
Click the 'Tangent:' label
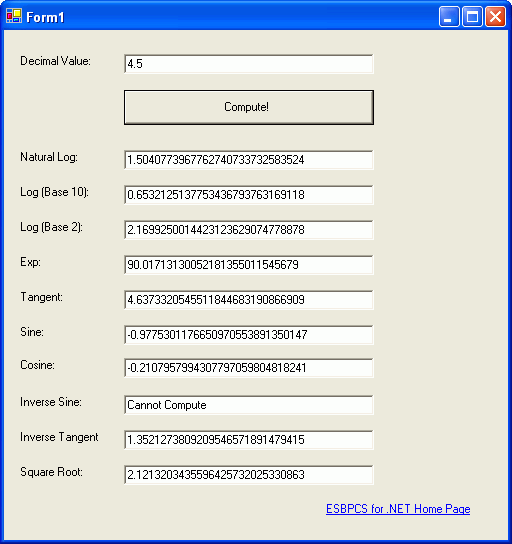[x=41, y=297]
